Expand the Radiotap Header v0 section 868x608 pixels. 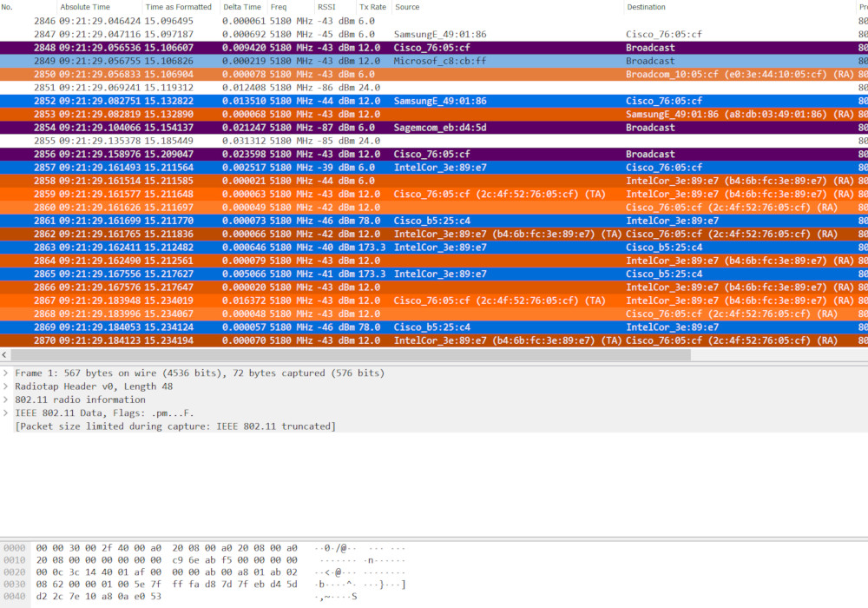point(6,386)
